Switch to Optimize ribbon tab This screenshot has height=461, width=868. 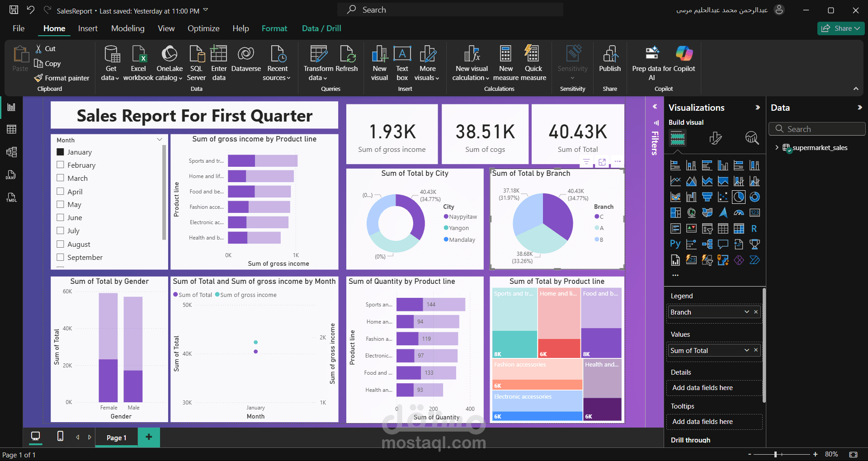tap(203, 28)
